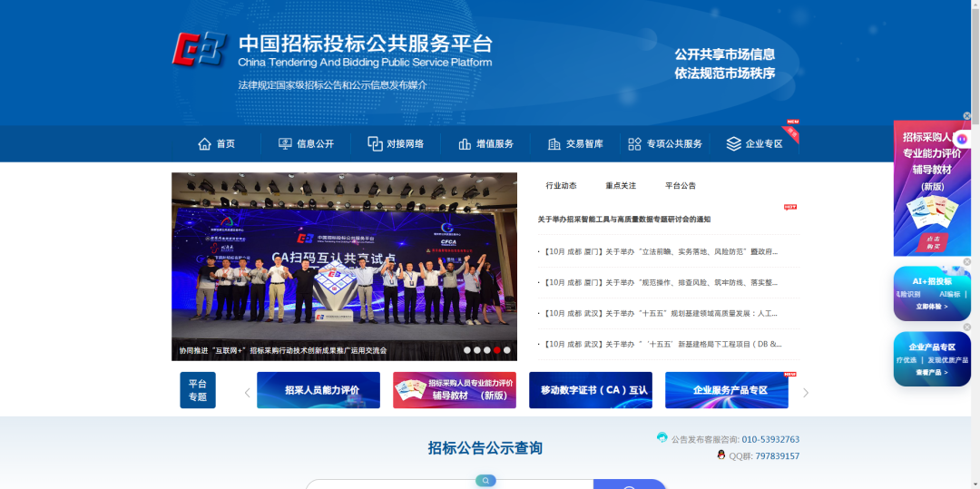Click the slogan 依法规范市场秩序

coord(724,73)
